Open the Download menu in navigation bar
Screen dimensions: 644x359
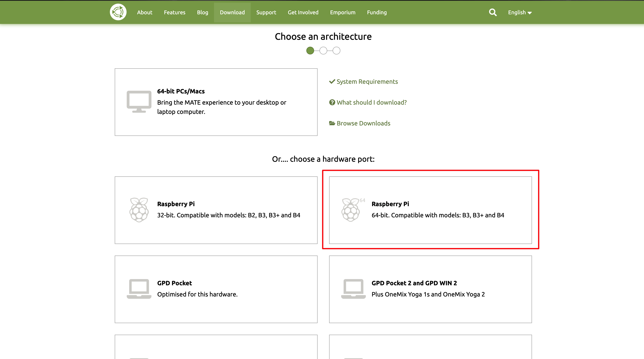pos(232,13)
